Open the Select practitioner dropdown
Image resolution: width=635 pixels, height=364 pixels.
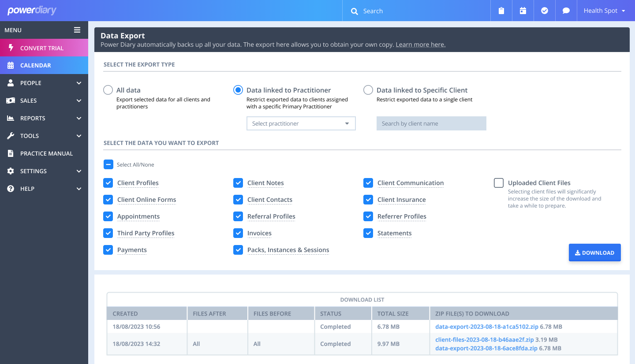301,123
